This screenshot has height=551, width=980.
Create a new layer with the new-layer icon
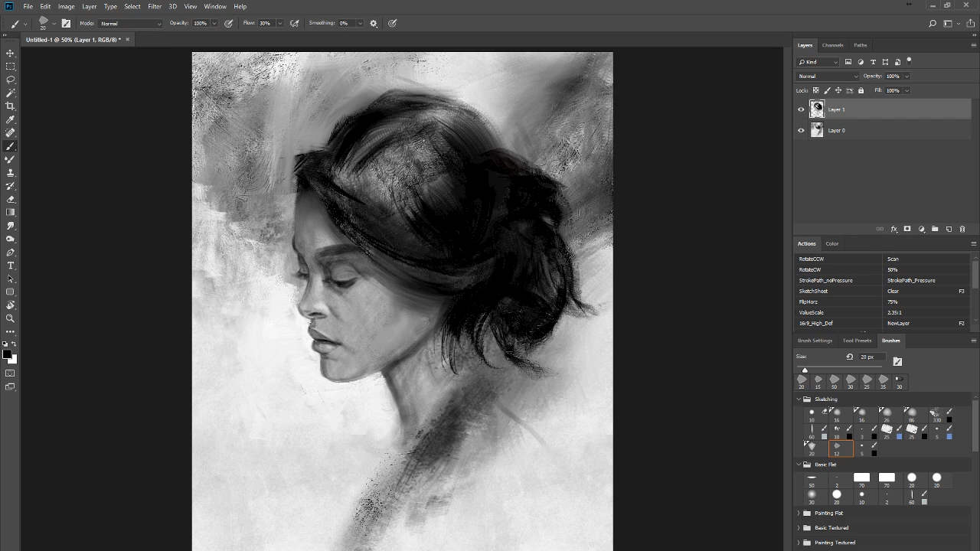949,229
